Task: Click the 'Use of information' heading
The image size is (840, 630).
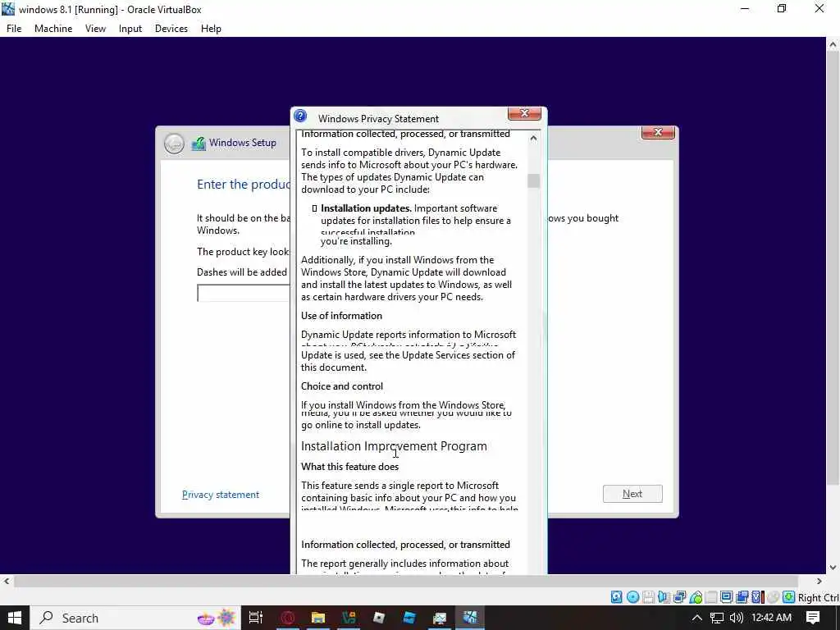Action: (x=341, y=316)
